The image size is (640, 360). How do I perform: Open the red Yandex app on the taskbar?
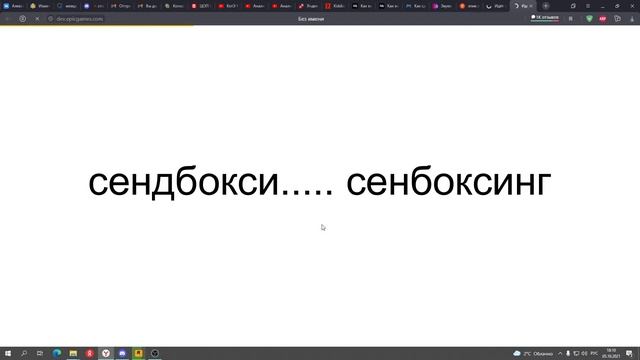click(x=89, y=353)
